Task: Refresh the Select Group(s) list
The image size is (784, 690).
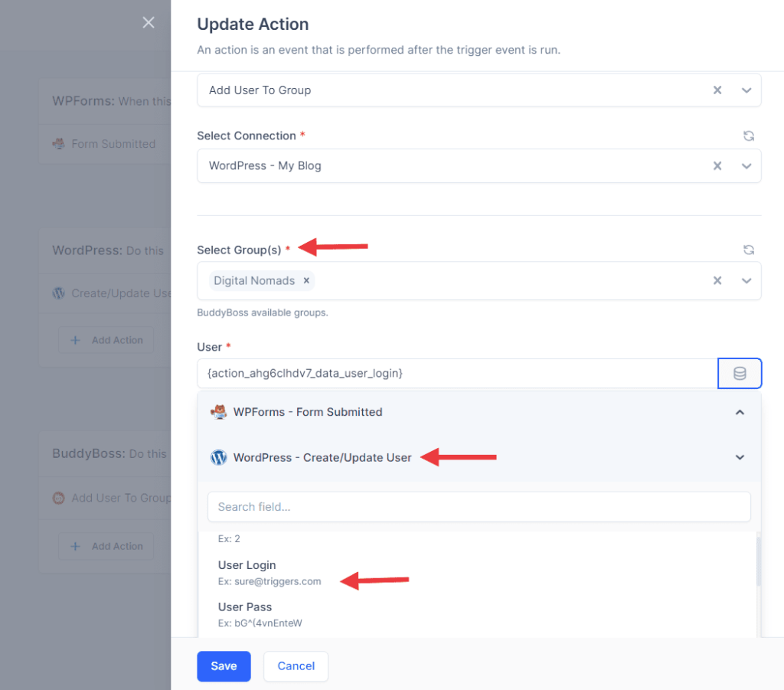Action: click(748, 250)
